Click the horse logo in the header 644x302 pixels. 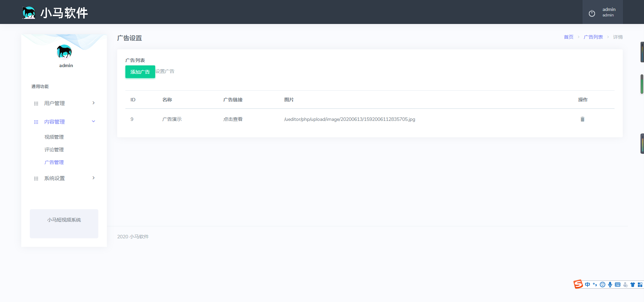(29, 13)
